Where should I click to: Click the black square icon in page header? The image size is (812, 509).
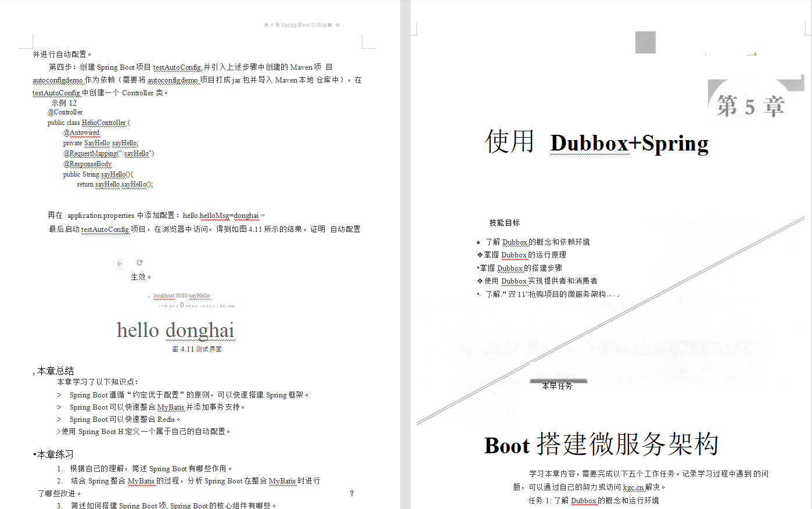click(330, 25)
